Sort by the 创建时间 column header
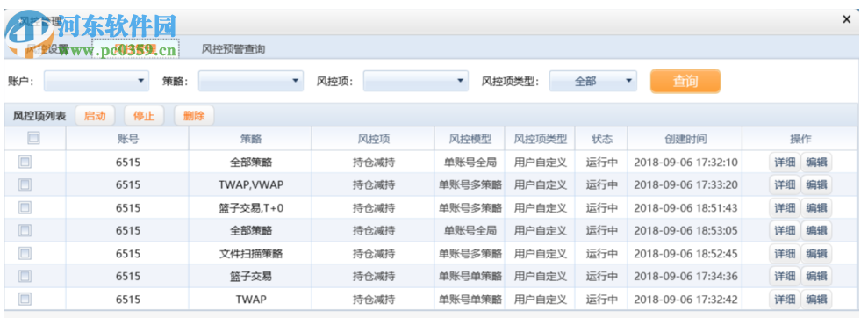868x318 pixels. pos(685,139)
